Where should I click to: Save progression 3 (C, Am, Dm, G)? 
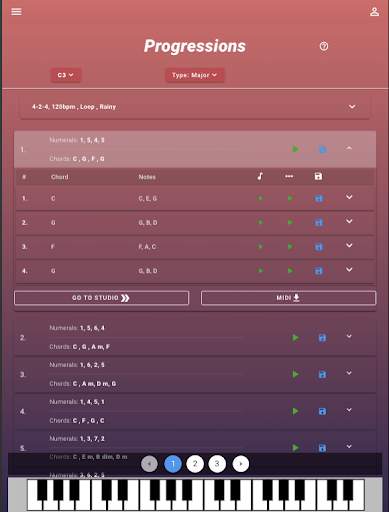point(322,375)
